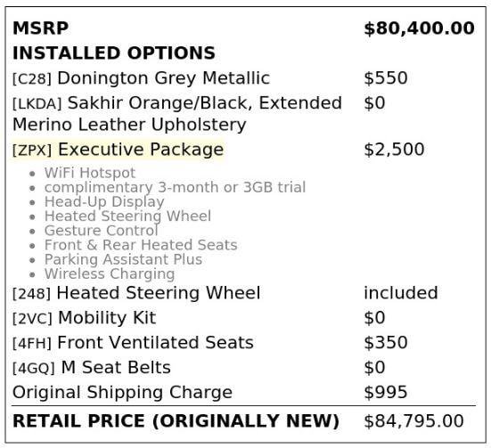The width and height of the screenshot is (491, 448).
Task: Click the $2,500 Executive Package price
Action: (x=394, y=150)
